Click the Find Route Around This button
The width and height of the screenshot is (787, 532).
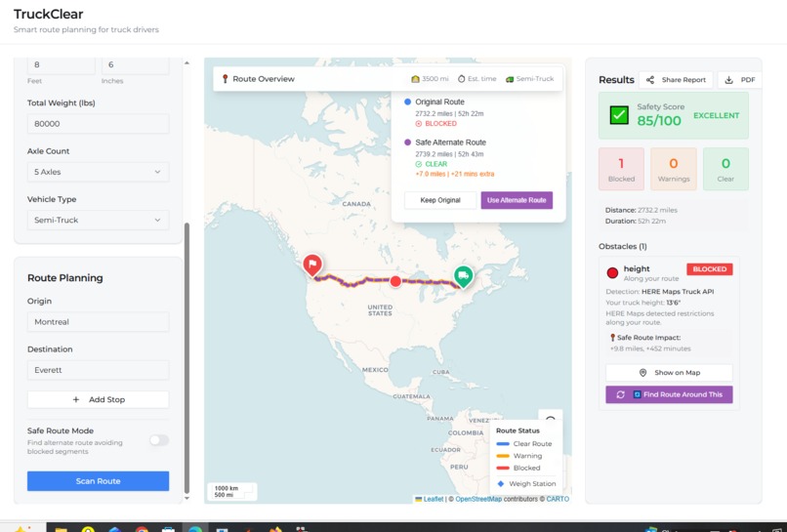click(x=669, y=394)
